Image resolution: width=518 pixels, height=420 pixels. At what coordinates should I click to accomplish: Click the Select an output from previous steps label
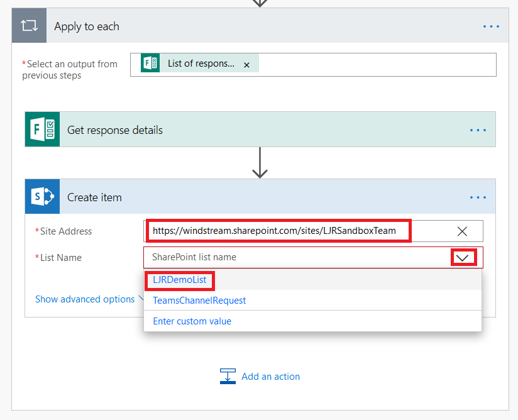tap(70, 70)
